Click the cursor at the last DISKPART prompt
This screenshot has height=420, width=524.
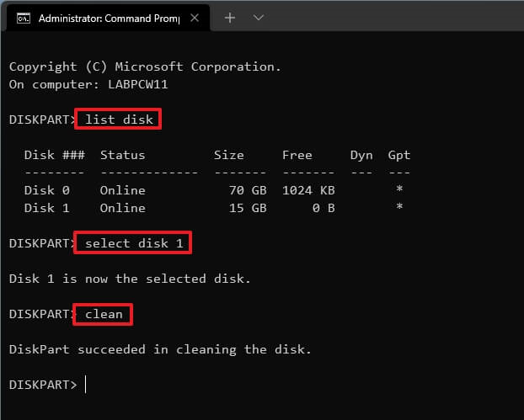[86, 385]
